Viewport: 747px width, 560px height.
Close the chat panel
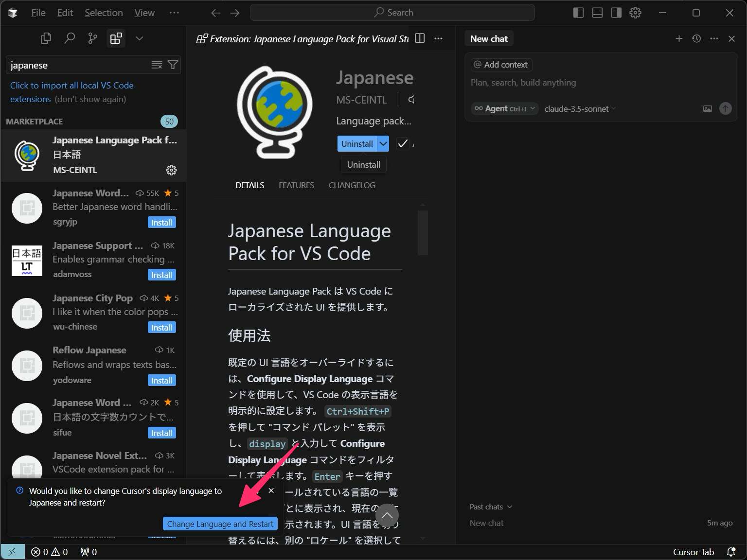point(731,38)
